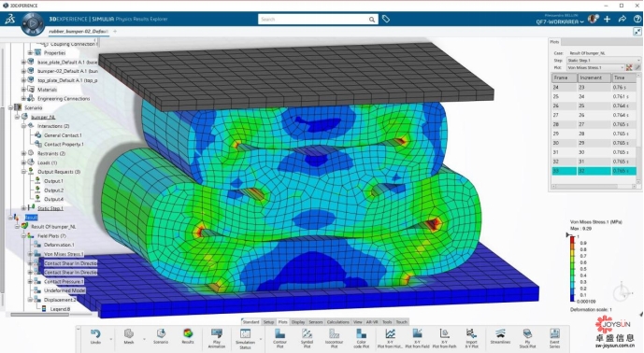Click the tag icon beside search

[x=386, y=19]
